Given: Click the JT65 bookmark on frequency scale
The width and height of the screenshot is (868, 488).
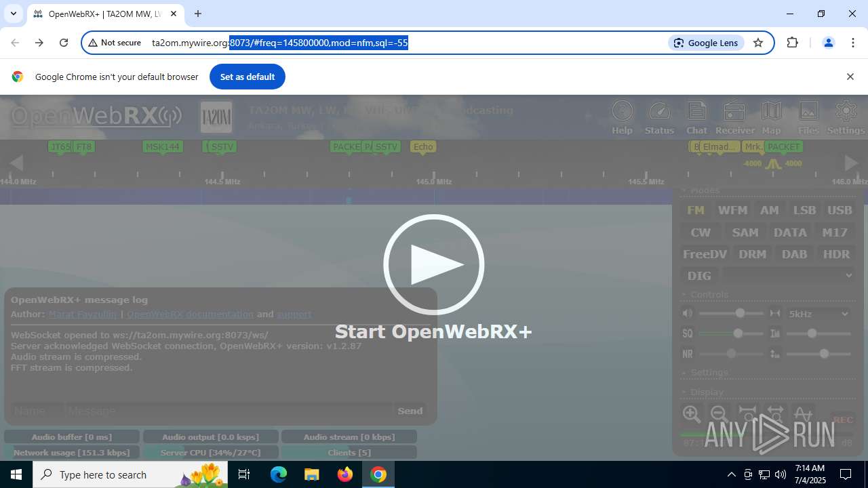Looking at the screenshot, I should pyautogui.click(x=60, y=146).
